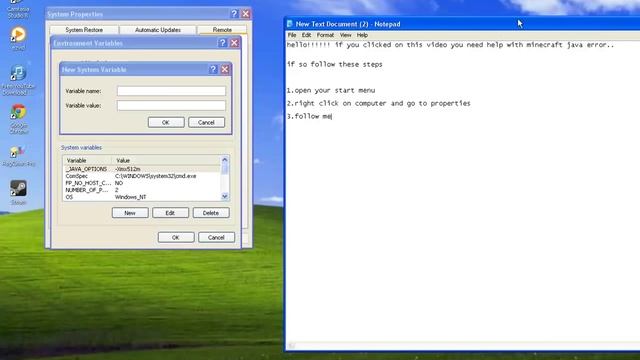Open the Google Chrome desktop shortcut
Viewport: 640px width, 360px height.
click(x=18, y=118)
